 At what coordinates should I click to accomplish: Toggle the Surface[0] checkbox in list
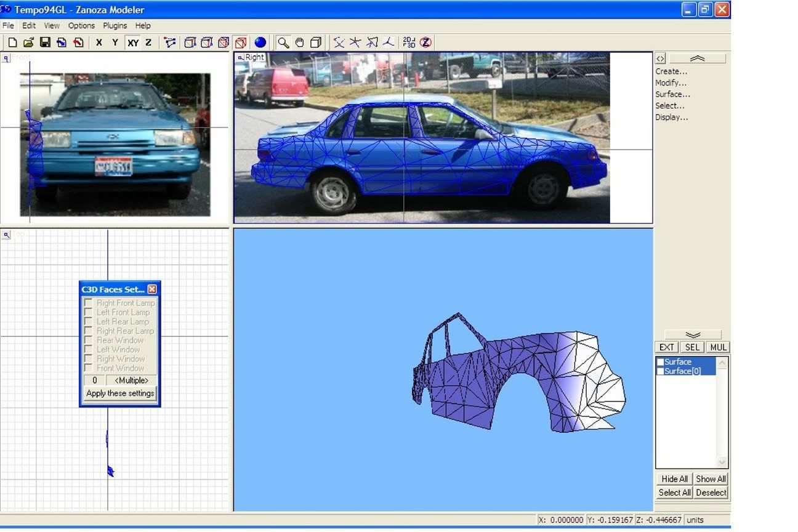pyautogui.click(x=661, y=371)
